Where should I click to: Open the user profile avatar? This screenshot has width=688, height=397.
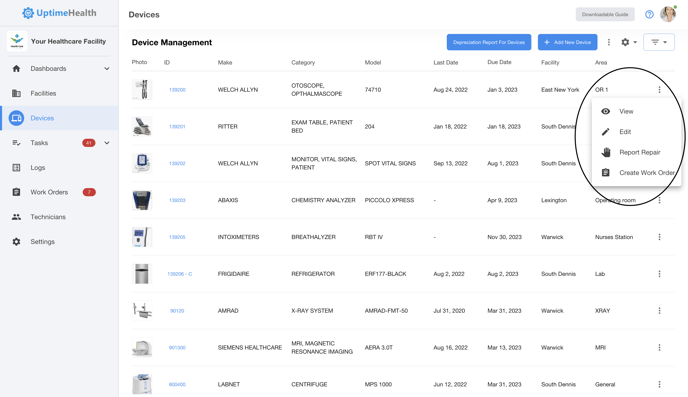click(668, 14)
